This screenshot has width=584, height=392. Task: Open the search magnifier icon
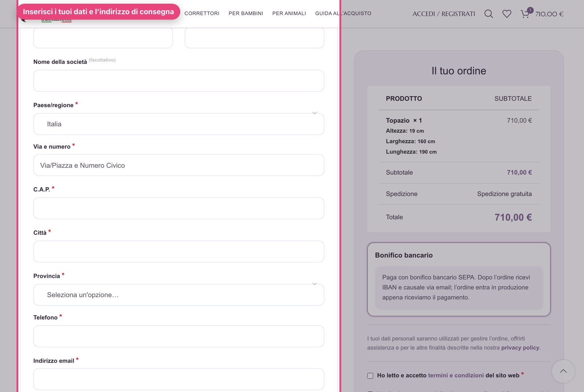coord(488,14)
